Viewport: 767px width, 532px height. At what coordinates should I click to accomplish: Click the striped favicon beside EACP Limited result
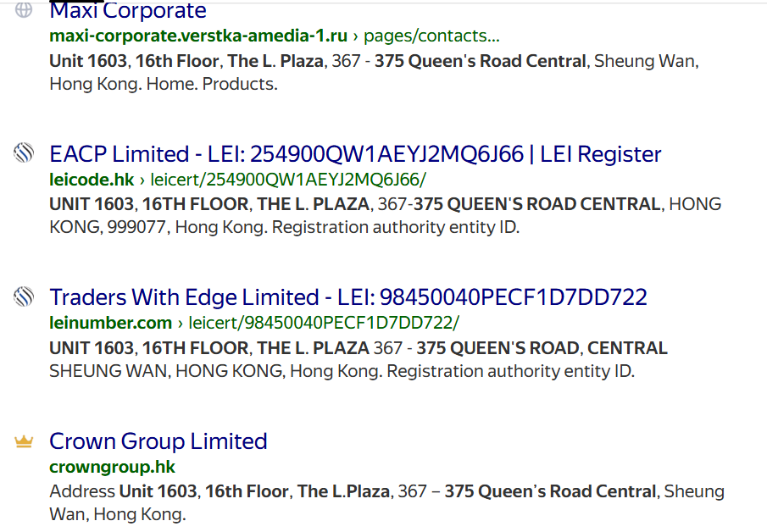tap(24, 152)
